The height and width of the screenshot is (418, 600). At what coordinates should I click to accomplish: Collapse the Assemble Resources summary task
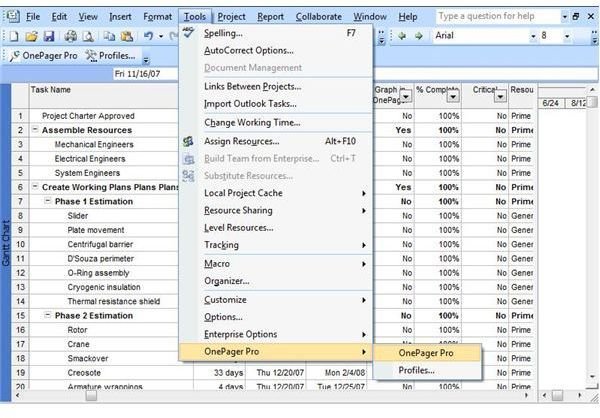coord(35,129)
